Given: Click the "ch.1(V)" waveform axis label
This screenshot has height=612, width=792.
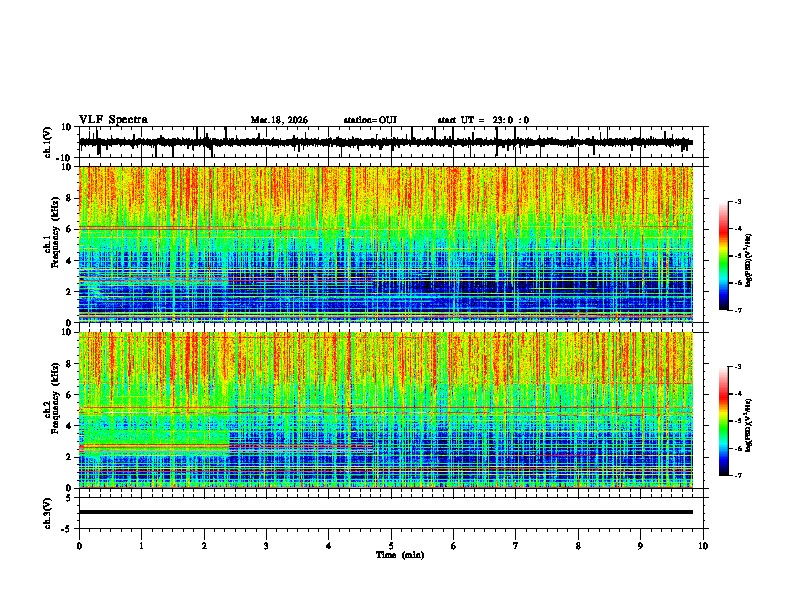Looking at the screenshot, I should [47, 142].
